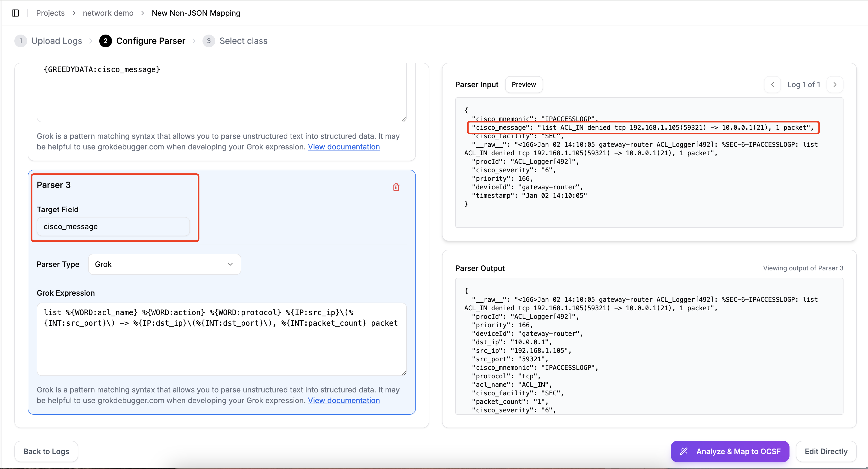868x469 pixels.
Task: Click the Select class step label
Action: 243,41
